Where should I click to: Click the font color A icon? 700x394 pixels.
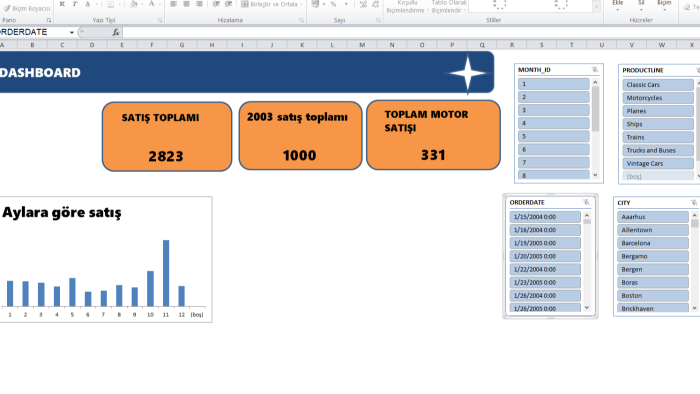click(x=151, y=4)
